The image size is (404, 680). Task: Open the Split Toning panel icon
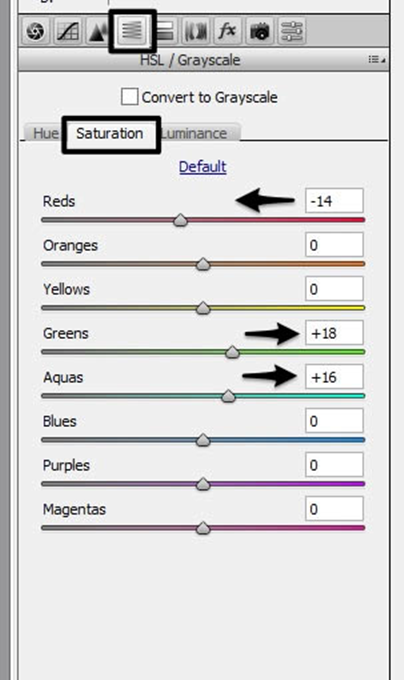(164, 32)
